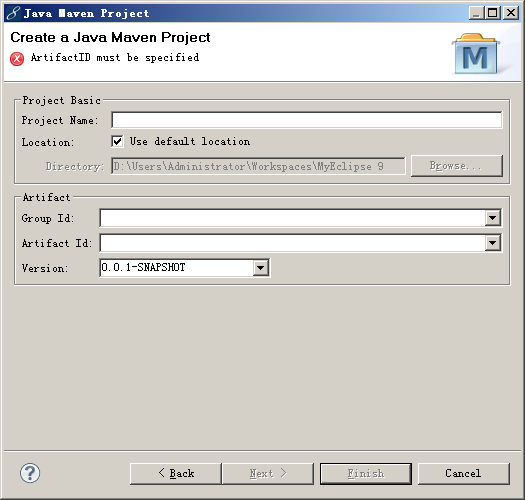Viewport: 525px width, 500px height.
Task: Select the 0.0.1-SNAPSHOT version text box
Action: point(176,268)
